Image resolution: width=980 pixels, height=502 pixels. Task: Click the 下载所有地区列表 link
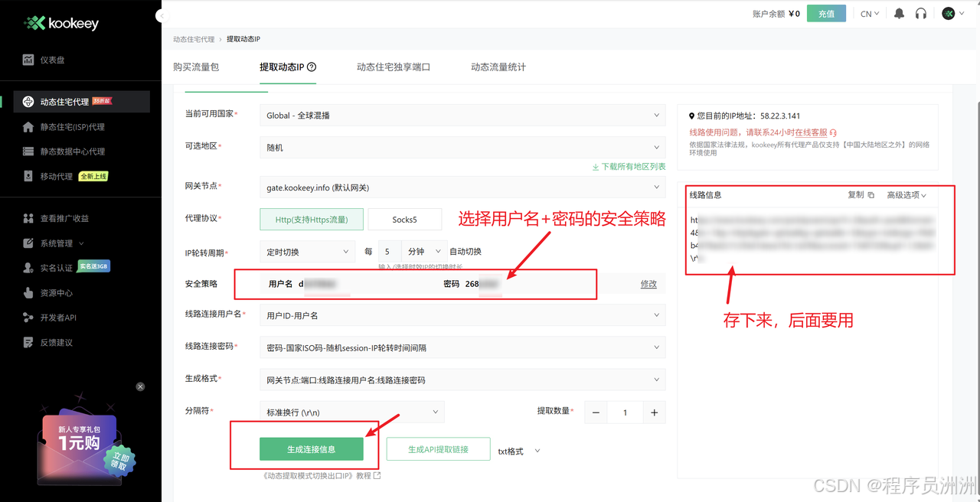(629, 167)
